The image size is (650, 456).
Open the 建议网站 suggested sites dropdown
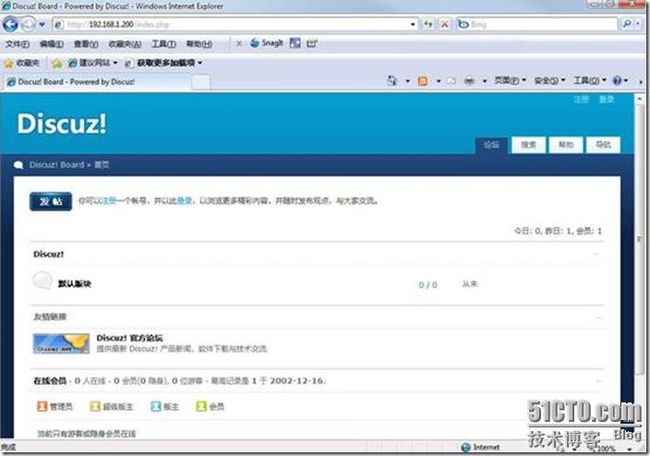(x=93, y=63)
